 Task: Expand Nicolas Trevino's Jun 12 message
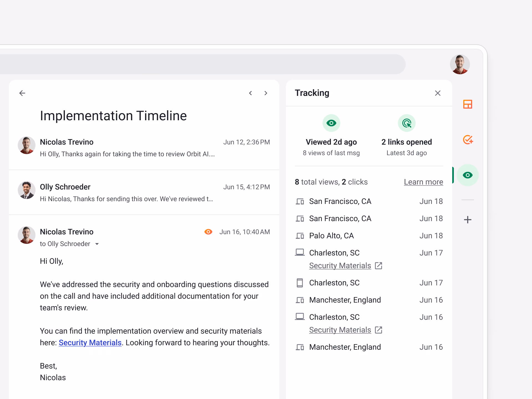[144, 147]
